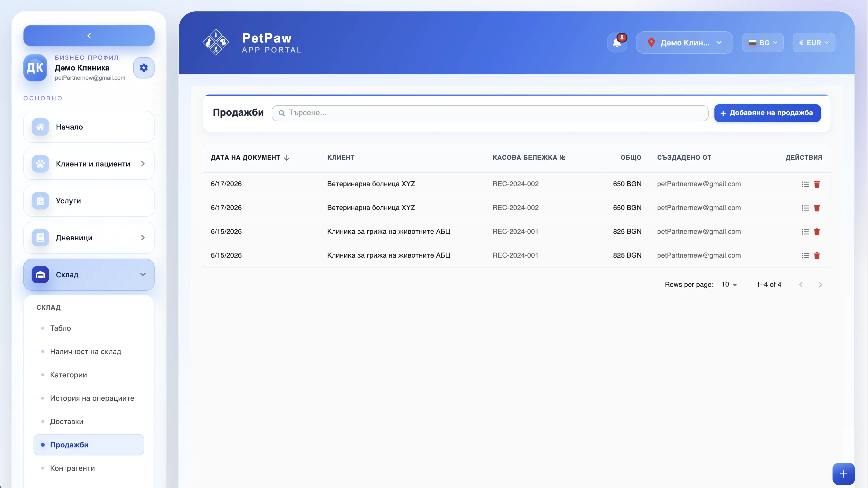This screenshot has width=868, height=488.
Task: Click the 1–4 of 4 pagination text
Action: [x=769, y=284]
